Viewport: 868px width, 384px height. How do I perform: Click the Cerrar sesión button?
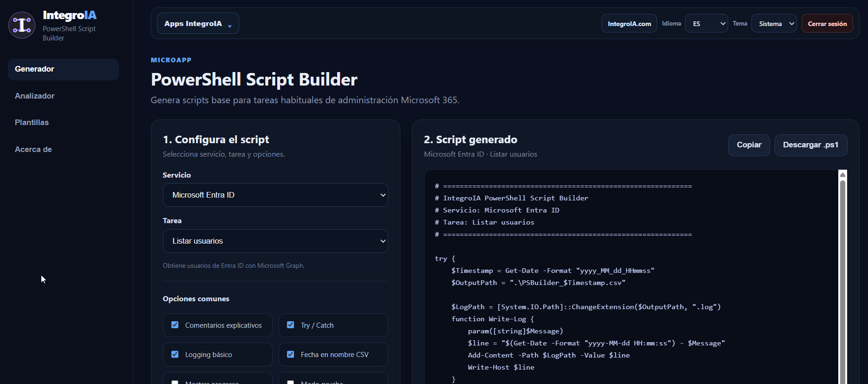coord(827,23)
